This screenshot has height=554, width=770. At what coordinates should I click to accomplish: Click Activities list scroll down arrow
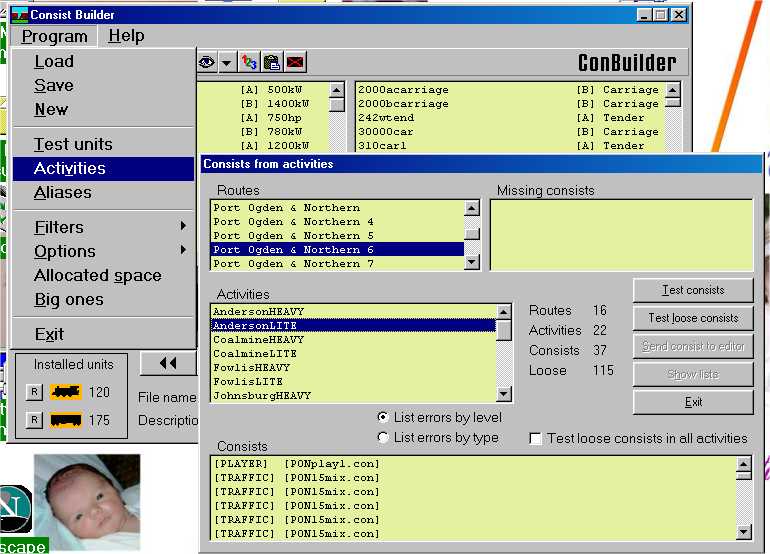pyautogui.click(x=504, y=394)
